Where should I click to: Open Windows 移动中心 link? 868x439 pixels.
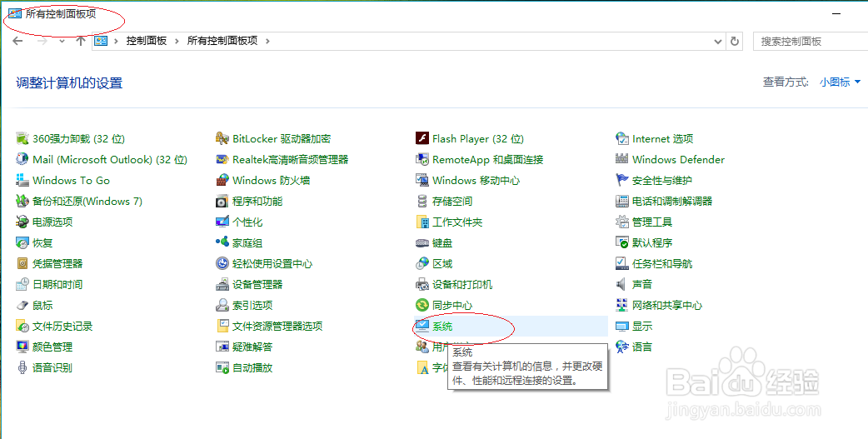476,181
